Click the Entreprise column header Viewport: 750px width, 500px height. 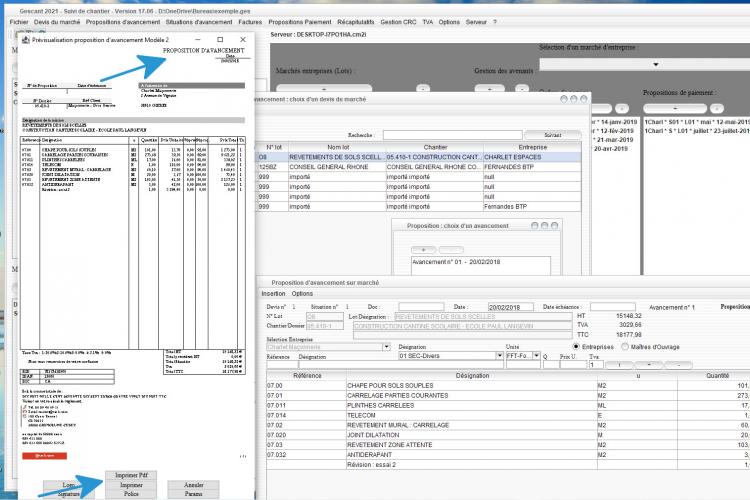(532, 147)
